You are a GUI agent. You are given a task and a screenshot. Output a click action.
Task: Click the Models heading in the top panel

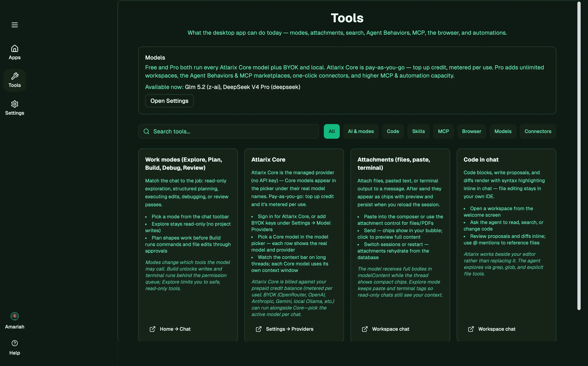coord(155,58)
